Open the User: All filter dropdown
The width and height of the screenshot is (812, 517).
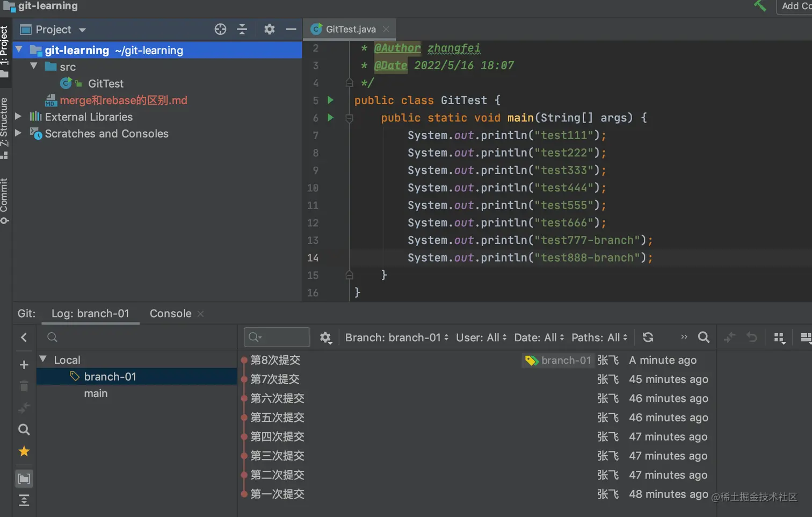[x=481, y=338]
